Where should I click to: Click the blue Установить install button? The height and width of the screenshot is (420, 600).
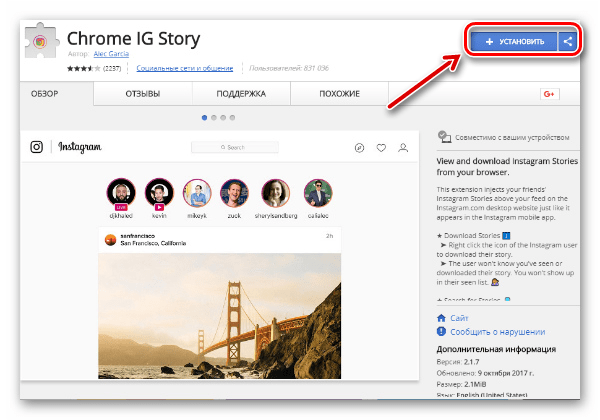click(514, 42)
